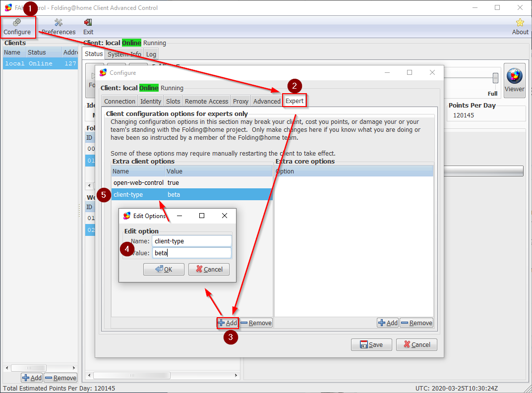Screen dimensions: 532x393
Task: Close the Configure dialog window
Action: [432, 72]
